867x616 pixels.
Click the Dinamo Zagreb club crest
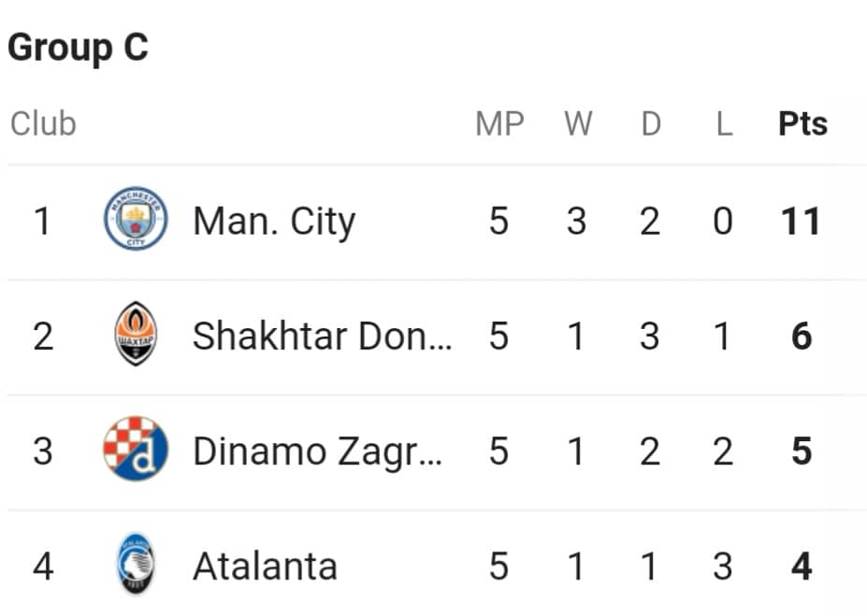pyautogui.click(x=136, y=448)
